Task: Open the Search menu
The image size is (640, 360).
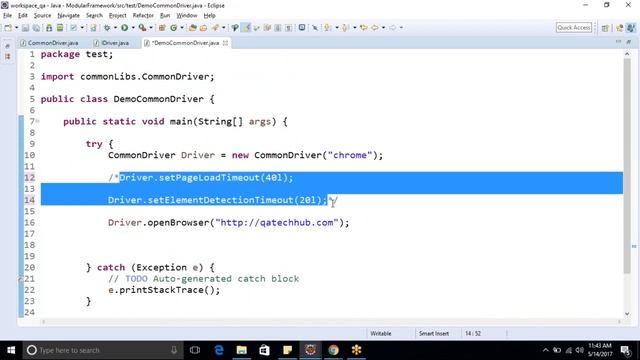Action: (94, 16)
